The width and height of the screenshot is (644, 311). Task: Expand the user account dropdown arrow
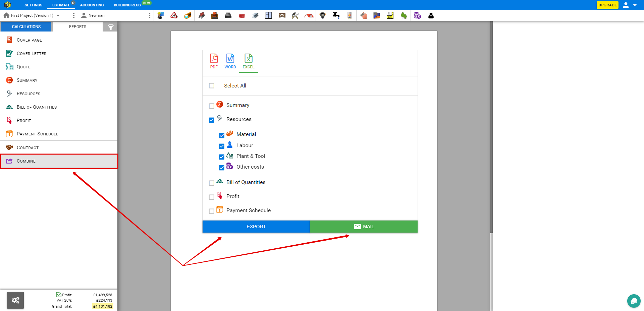635,5
